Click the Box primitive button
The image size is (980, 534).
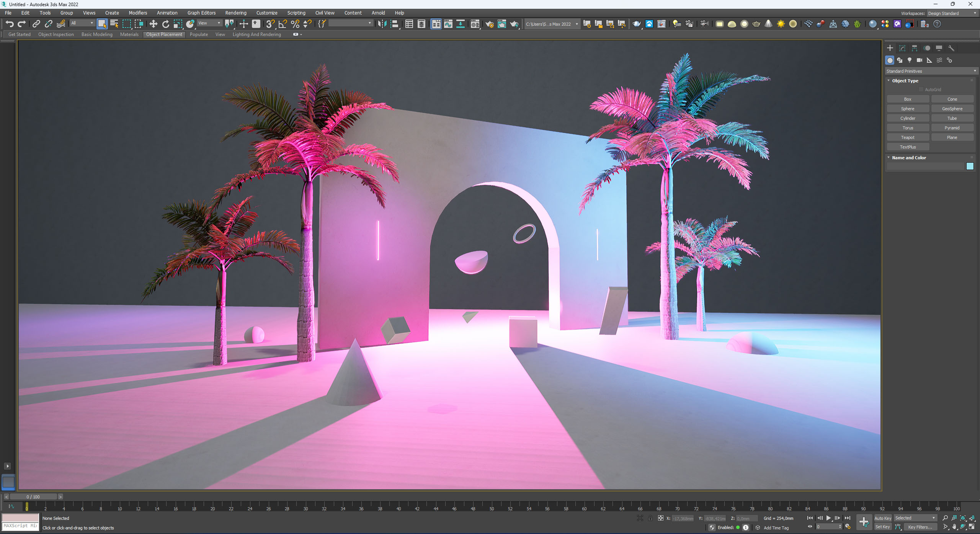tap(908, 99)
